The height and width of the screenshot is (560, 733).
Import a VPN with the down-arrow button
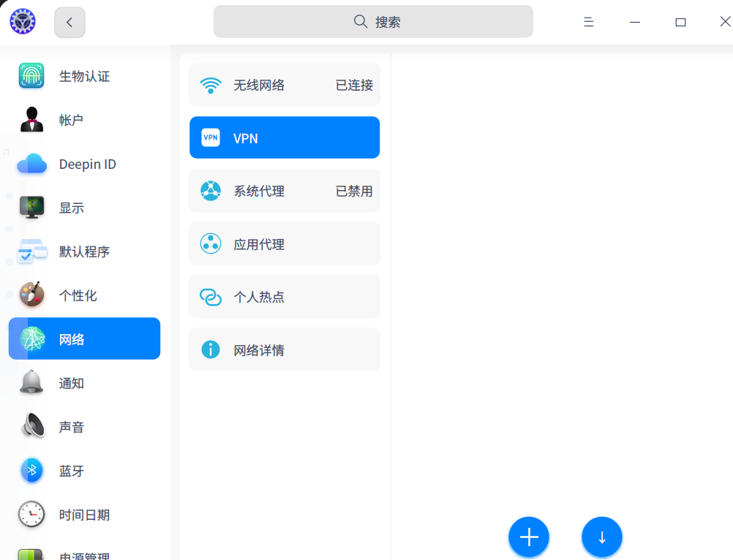[x=601, y=537]
